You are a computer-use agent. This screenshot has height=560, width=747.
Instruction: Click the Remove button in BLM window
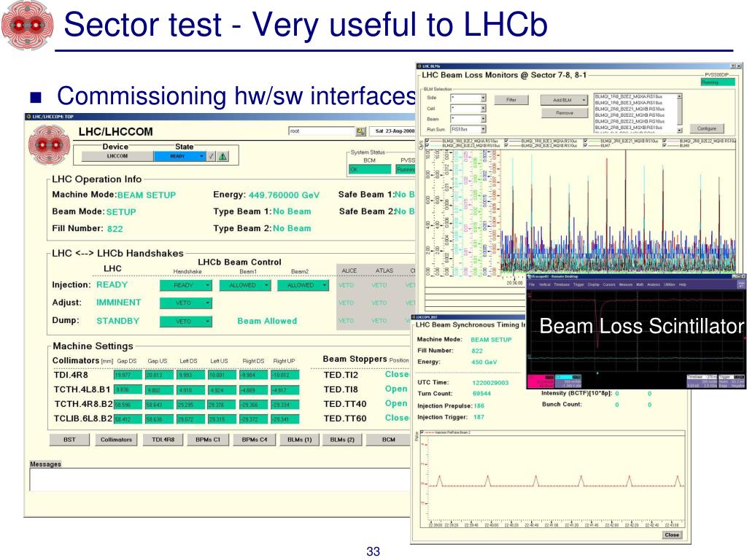coord(564,113)
